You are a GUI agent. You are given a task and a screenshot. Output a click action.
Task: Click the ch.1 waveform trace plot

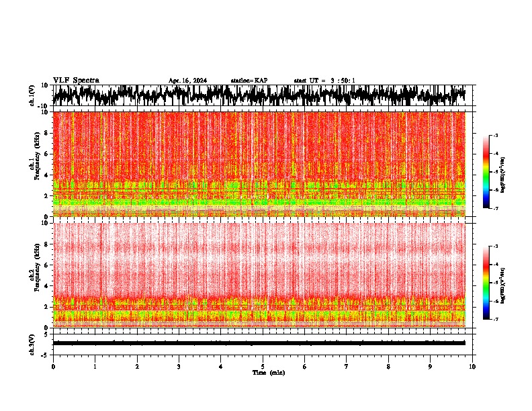pos(262,95)
